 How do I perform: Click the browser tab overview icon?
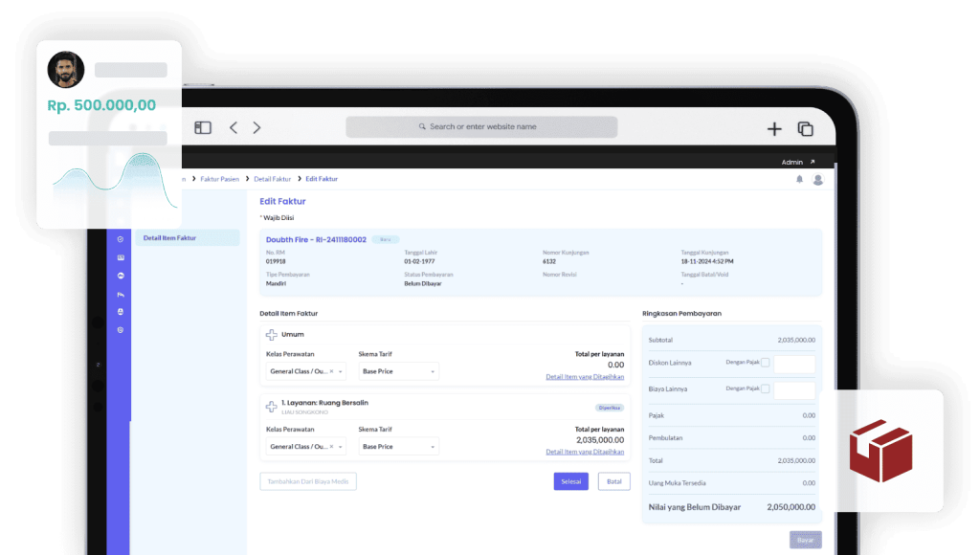[x=805, y=126]
